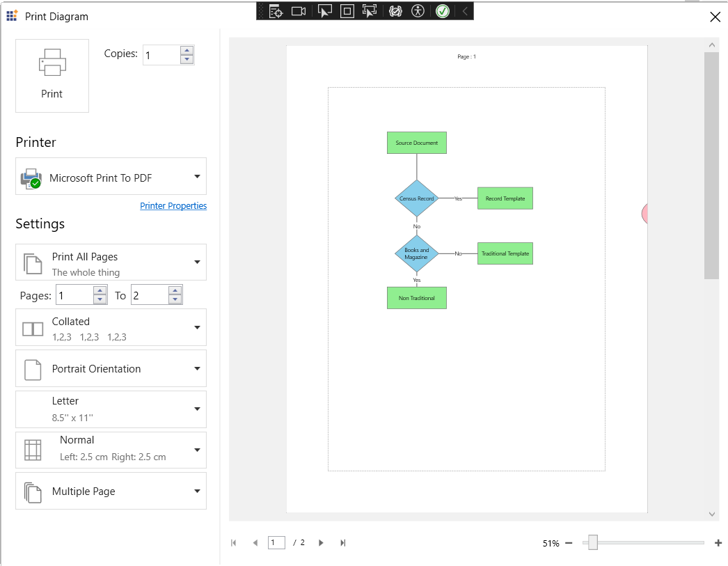Click the accessibility person icon
Viewport: 728px width, 566px height.
point(418,11)
